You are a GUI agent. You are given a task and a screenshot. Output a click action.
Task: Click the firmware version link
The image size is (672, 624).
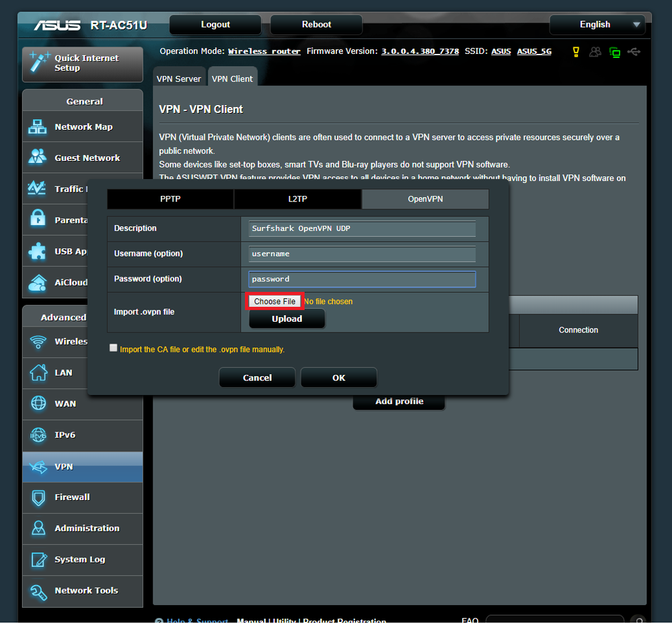pos(420,51)
